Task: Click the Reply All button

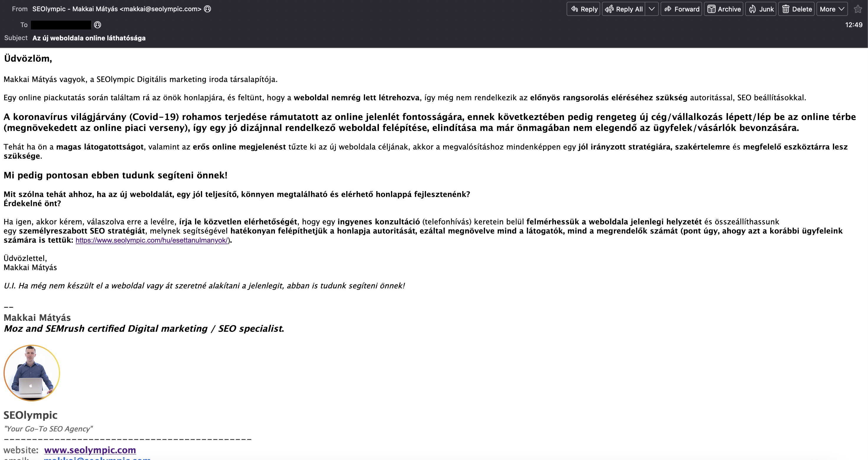Action: [624, 9]
